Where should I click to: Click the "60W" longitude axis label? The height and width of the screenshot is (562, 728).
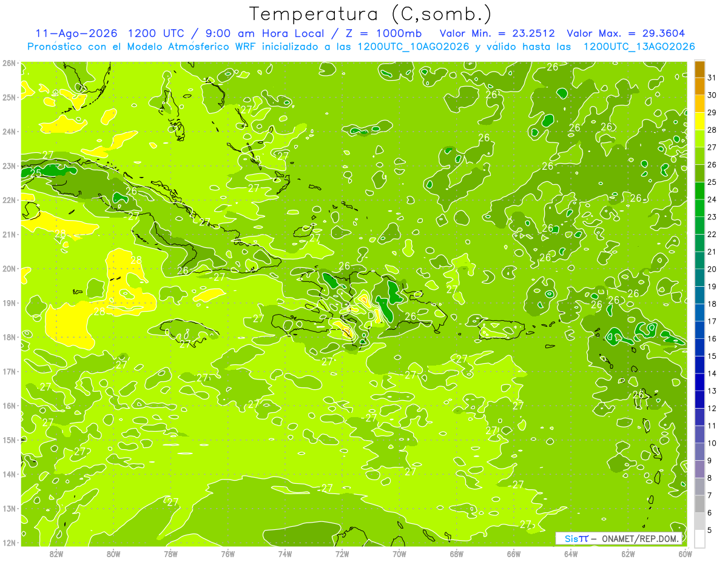(685, 554)
